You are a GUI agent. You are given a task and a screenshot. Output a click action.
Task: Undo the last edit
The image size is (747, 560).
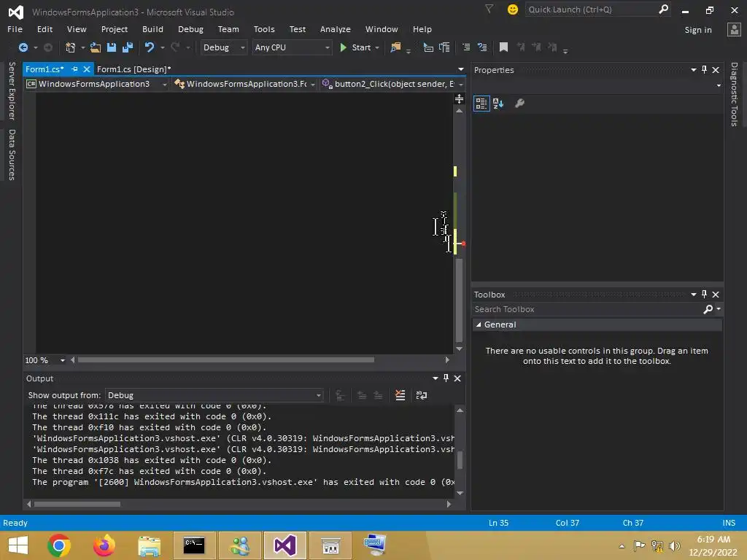(150, 47)
